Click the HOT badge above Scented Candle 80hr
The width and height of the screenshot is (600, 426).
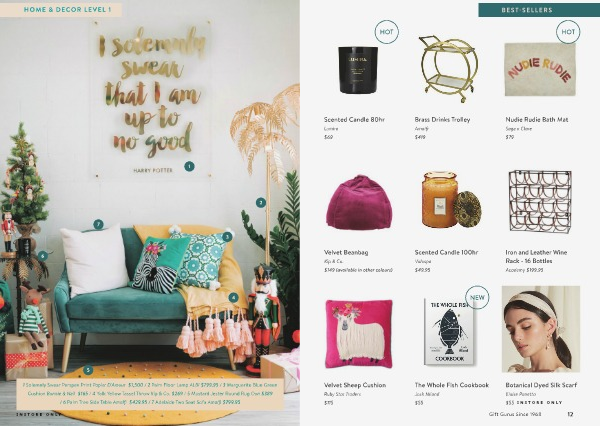(386, 32)
